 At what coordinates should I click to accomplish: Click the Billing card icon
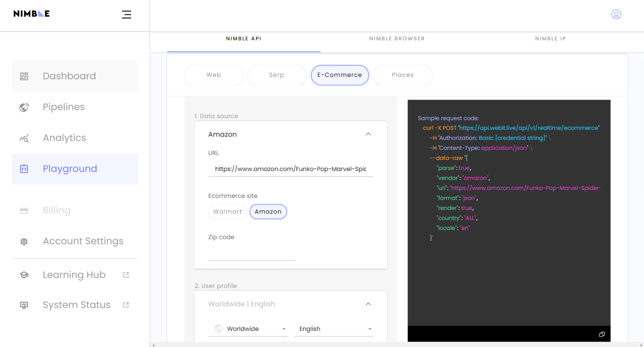tap(24, 211)
